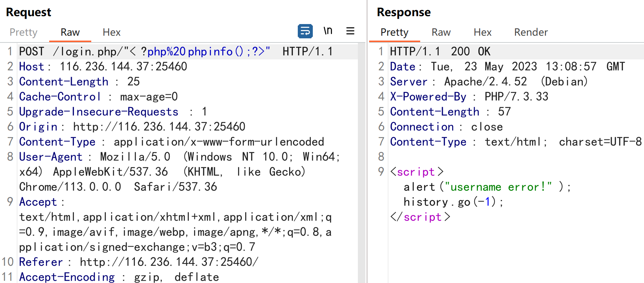Screen dimensions: 644x283
Task: Open the Hex tab in Response
Action: (483, 32)
